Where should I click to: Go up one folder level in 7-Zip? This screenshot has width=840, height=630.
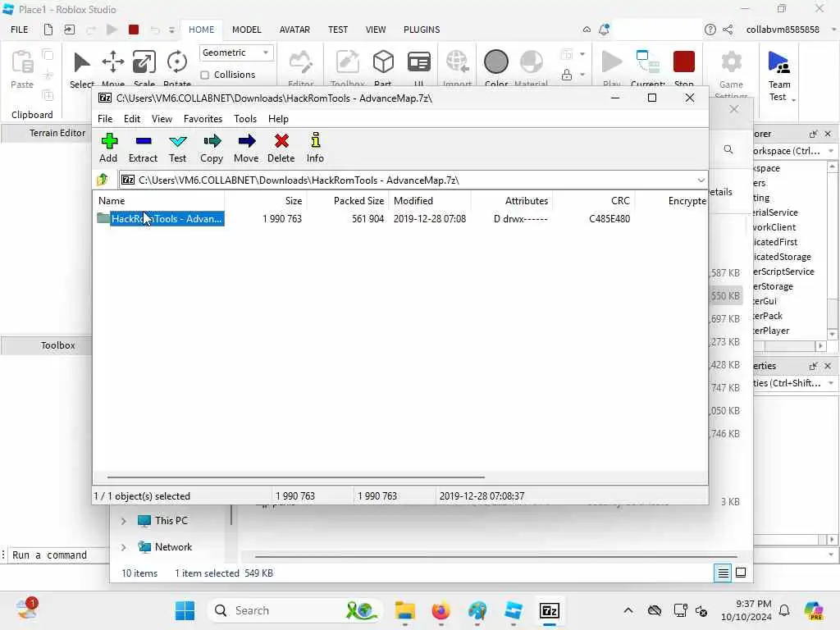point(103,180)
